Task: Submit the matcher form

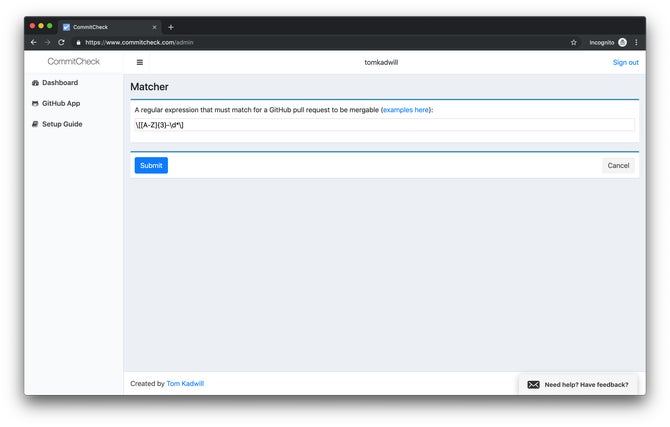Action: tap(151, 165)
